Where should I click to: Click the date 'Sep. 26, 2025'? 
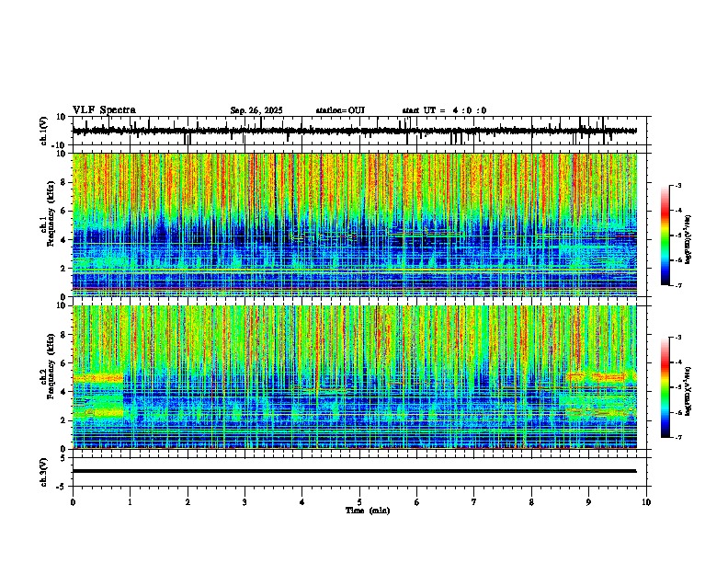point(256,110)
